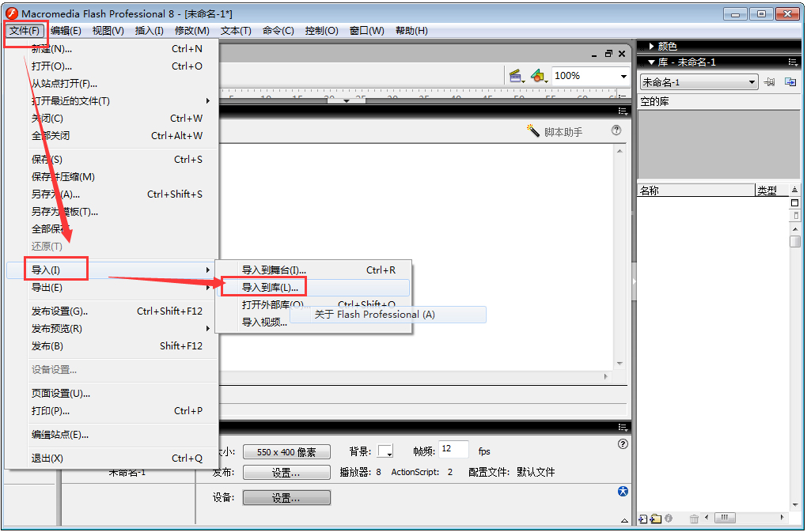
Task: Open the 控制(O) menu
Action: tap(322, 30)
